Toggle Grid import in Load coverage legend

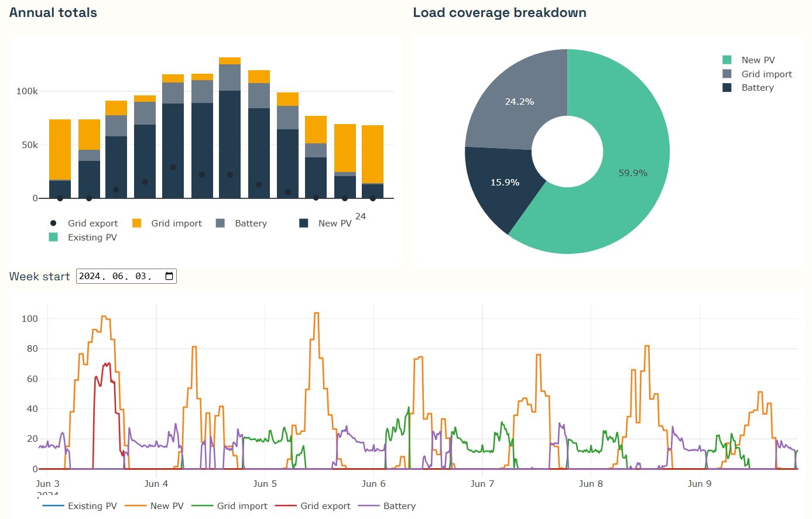[766, 74]
